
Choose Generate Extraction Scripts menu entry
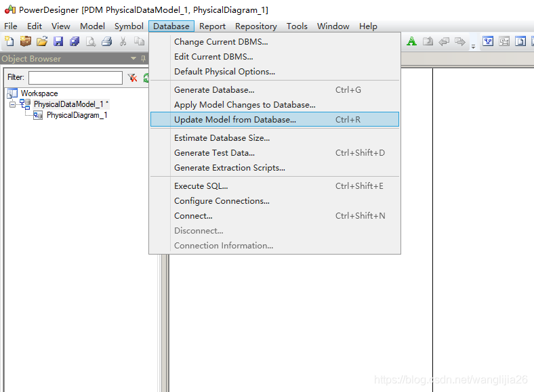click(x=274, y=168)
